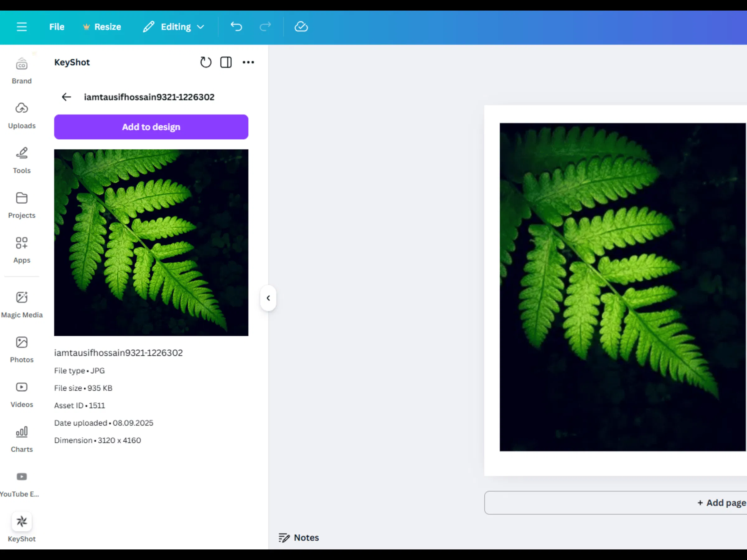Screen dimensions: 747x560
Task: Open the File menu
Action: pyautogui.click(x=56, y=27)
